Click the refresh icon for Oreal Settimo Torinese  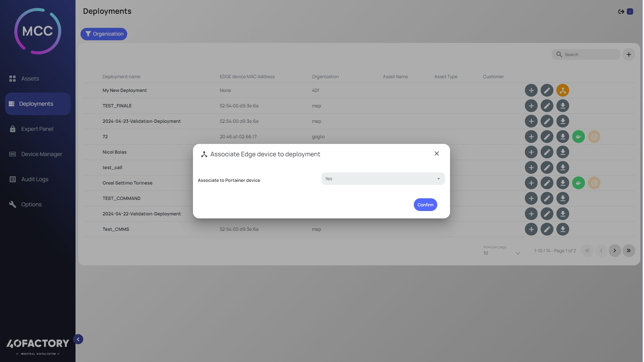coord(594,183)
